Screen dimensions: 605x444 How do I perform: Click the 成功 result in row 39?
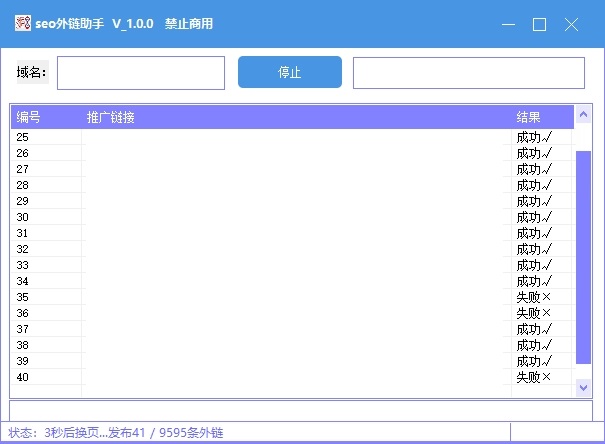pyautogui.click(x=534, y=361)
